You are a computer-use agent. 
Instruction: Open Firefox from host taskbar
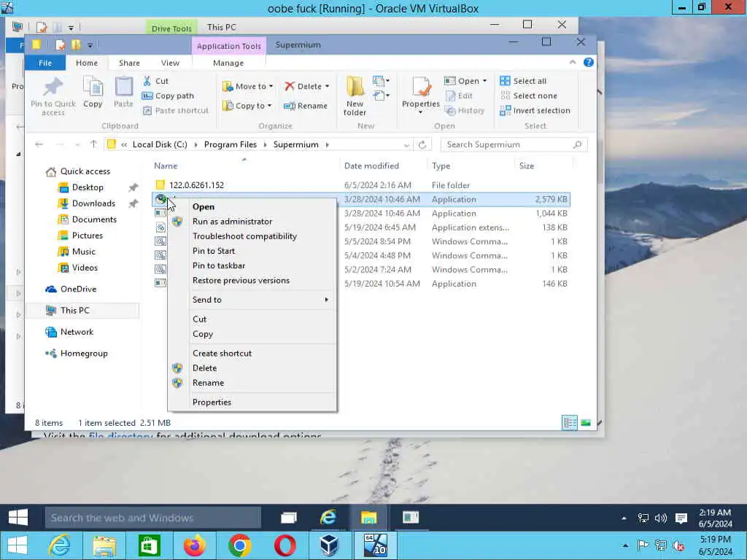(194, 545)
